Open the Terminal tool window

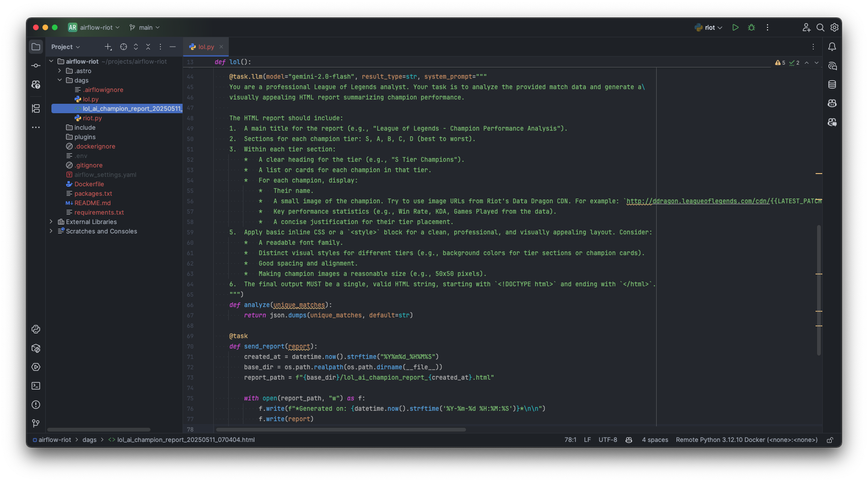[x=36, y=386]
